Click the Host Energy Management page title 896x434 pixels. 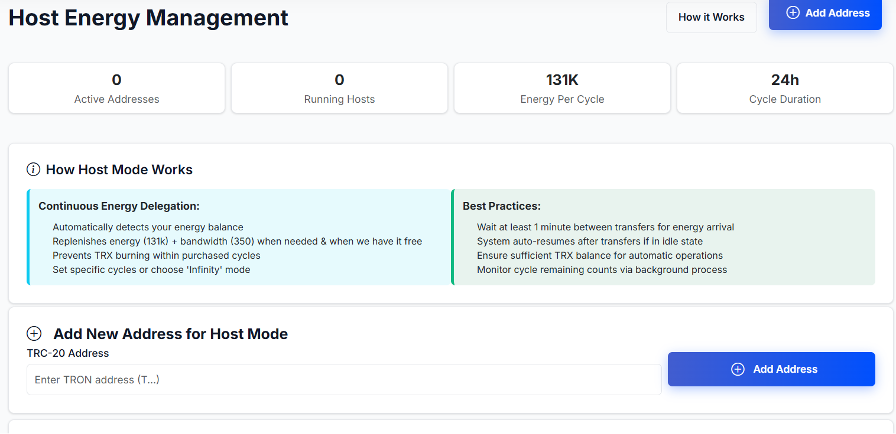tap(148, 17)
